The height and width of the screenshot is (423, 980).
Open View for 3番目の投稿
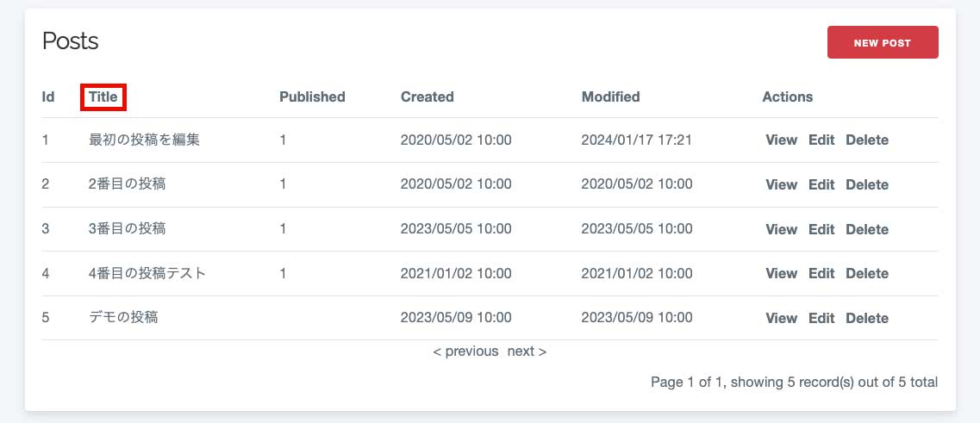coord(781,229)
